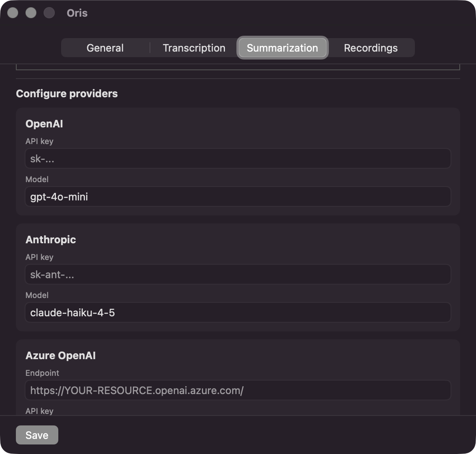The image size is (476, 454).
Task: Go to the Recordings tab
Action: coord(371,48)
